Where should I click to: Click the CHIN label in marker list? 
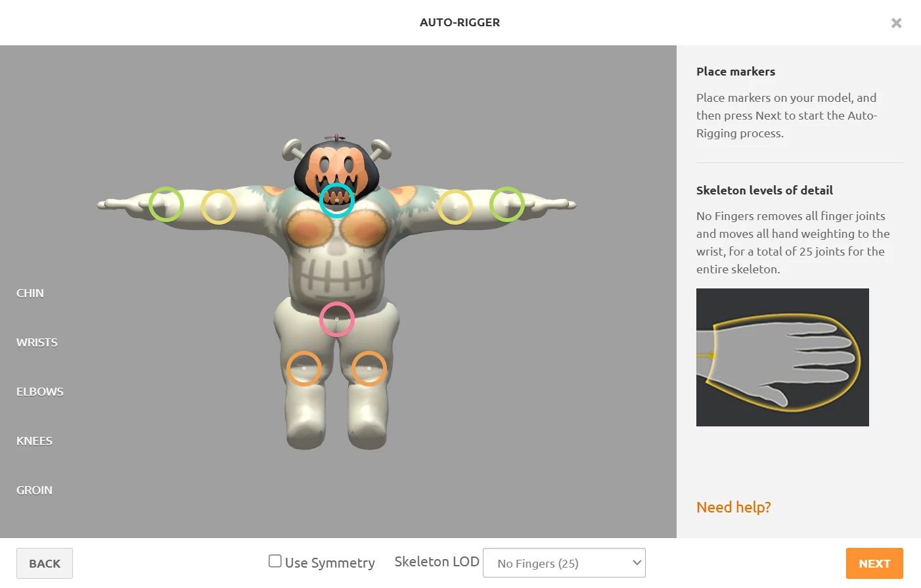tap(30, 293)
